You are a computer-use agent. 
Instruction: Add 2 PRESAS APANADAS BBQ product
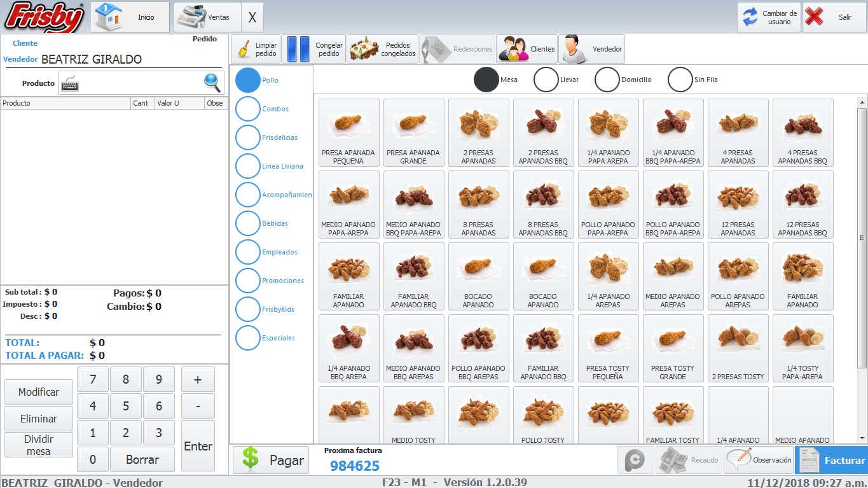point(543,132)
